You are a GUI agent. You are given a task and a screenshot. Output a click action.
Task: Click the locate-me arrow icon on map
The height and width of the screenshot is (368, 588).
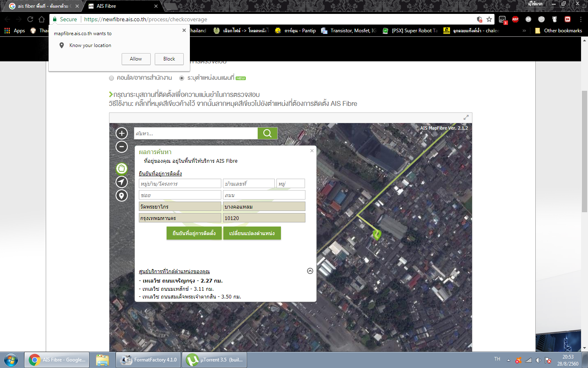[122, 182]
